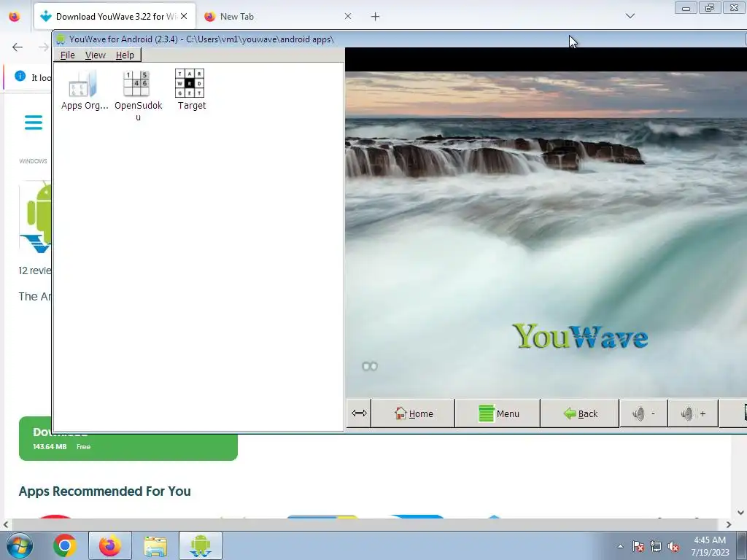Image resolution: width=747 pixels, height=560 pixels.
Task: Click the 4:45 AM clock in tray
Action: [x=710, y=540]
